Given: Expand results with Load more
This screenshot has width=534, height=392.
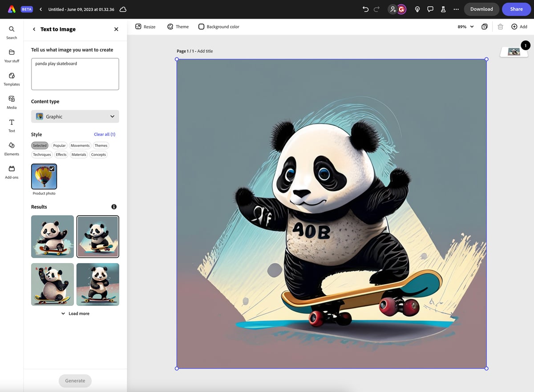Looking at the screenshot, I should (75, 313).
